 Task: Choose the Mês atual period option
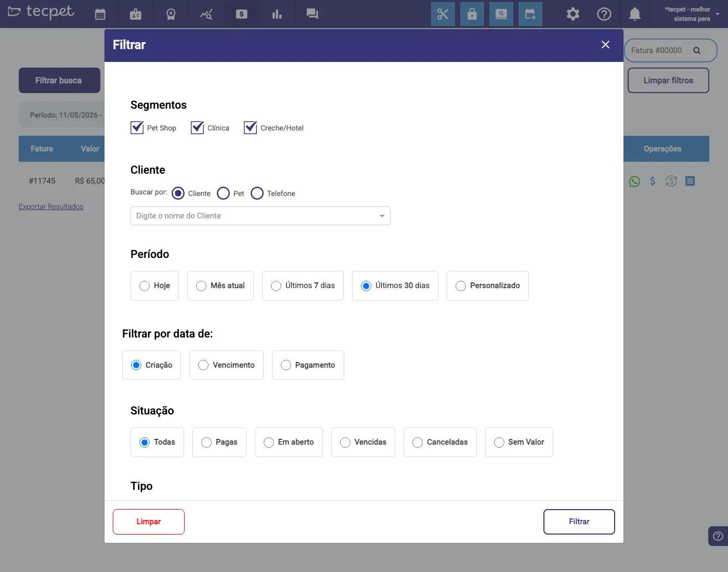click(220, 285)
